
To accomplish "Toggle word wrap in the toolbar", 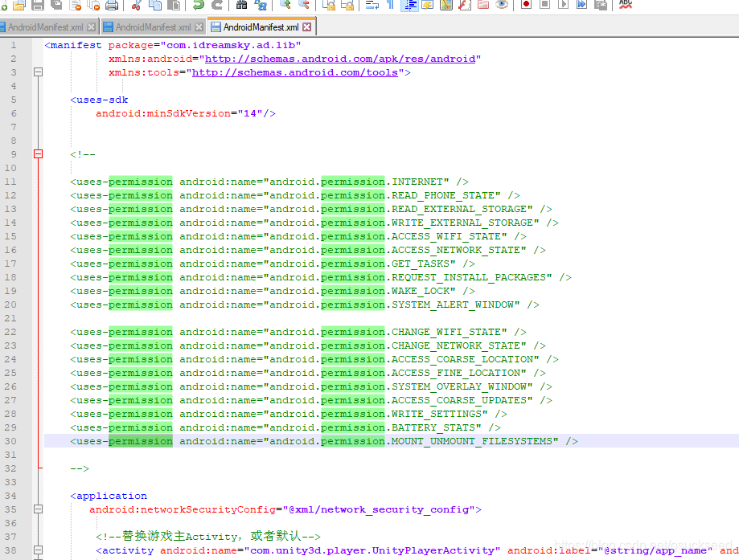I will [x=372, y=5].
